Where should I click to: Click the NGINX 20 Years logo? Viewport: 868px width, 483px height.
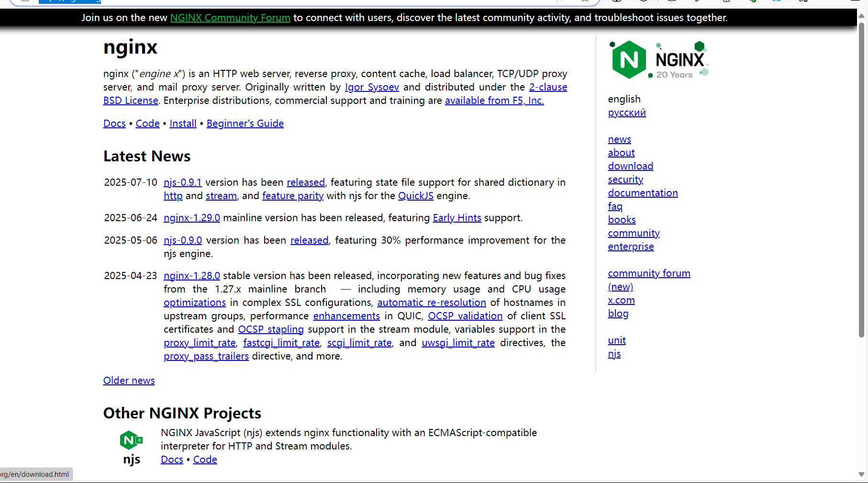tap(659, 60)
